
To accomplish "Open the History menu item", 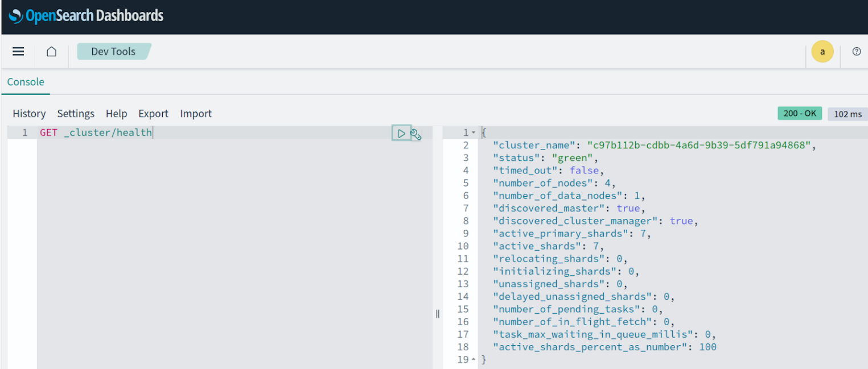I will coord(29,114).
